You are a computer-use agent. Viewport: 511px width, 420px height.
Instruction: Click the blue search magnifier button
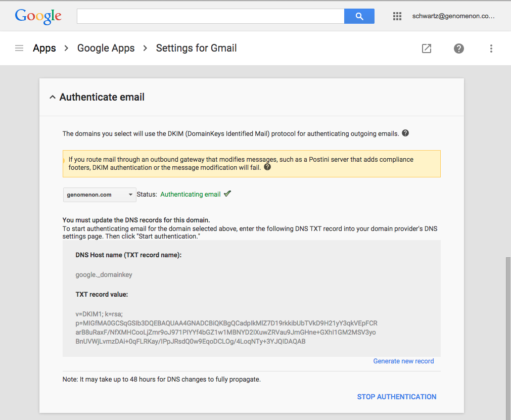coord(359,16)
